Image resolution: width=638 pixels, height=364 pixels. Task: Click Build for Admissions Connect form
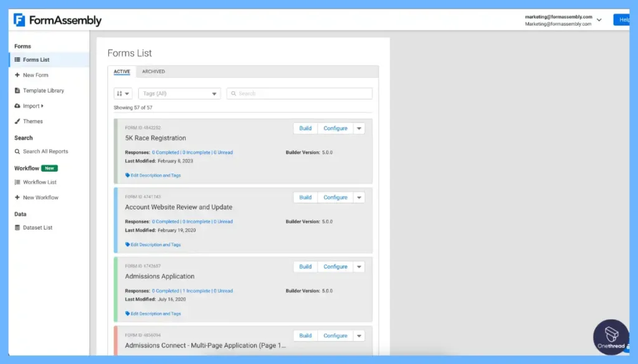(305, 336)
